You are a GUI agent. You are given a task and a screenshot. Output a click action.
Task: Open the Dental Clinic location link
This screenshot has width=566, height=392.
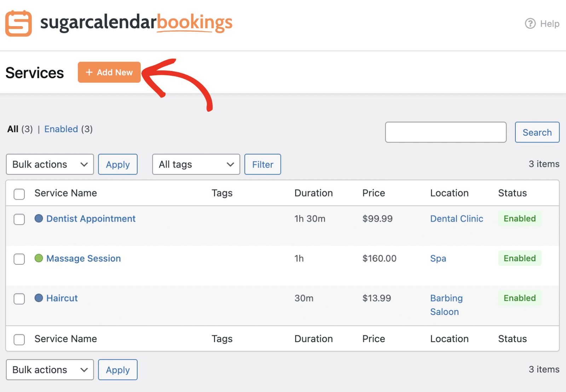coord(456,219)
